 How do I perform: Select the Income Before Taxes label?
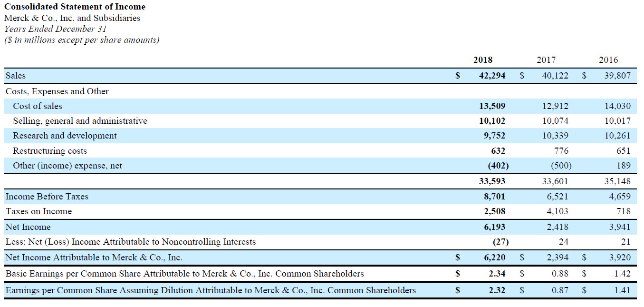point(47,197)
